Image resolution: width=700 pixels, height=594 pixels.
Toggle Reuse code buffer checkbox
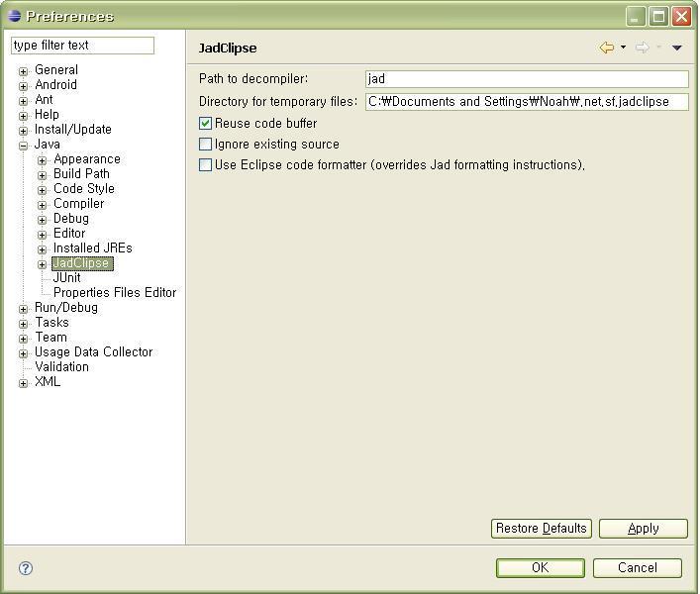pos(205,123)
